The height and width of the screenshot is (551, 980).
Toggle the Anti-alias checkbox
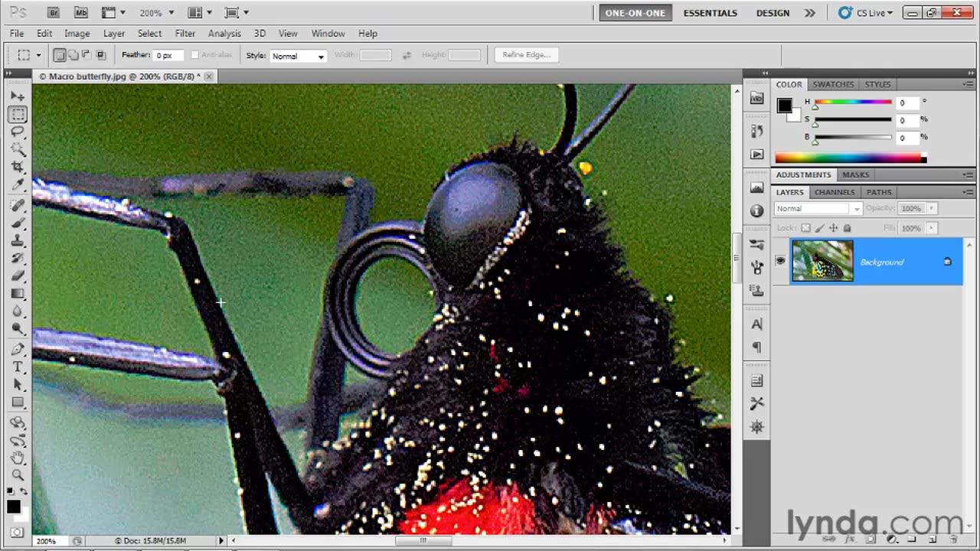point(195,55)
